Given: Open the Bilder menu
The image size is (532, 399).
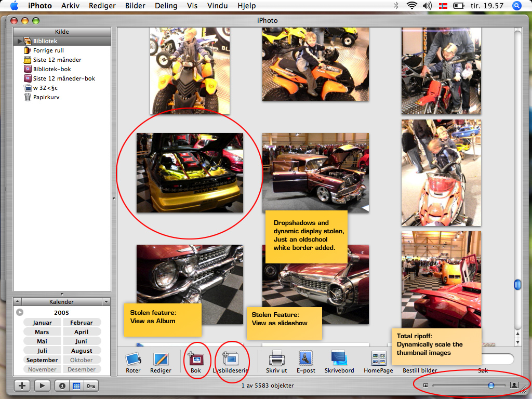Looking at the screenshot, I should pyautogui.click(x=135, y=6).
